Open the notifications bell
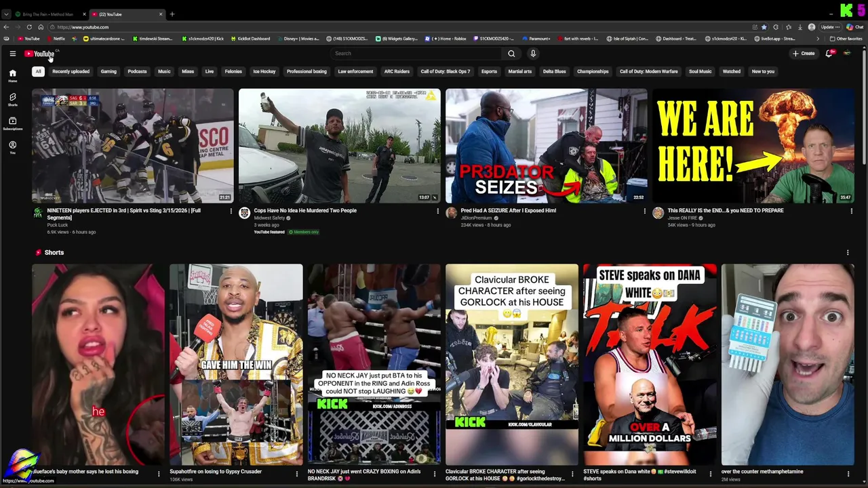The width and height of the screenshot is (868, 488). point(829,54)
